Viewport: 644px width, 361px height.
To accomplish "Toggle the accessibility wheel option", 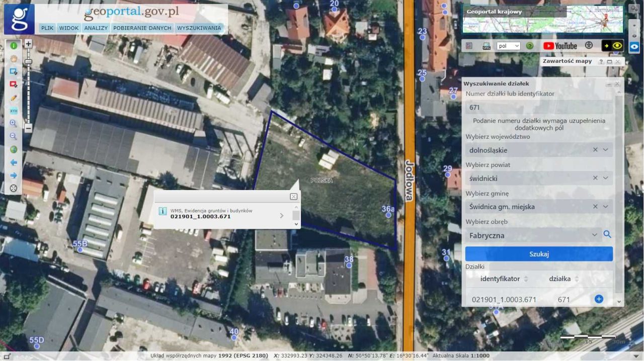I will [589, 45].
